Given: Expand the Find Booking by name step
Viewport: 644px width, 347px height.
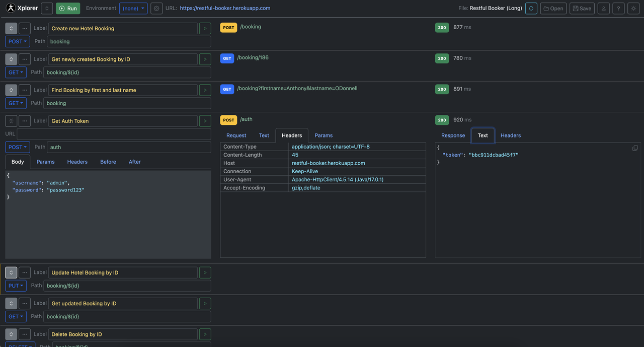Looking at the screenshot, I should tap(11, 90).
